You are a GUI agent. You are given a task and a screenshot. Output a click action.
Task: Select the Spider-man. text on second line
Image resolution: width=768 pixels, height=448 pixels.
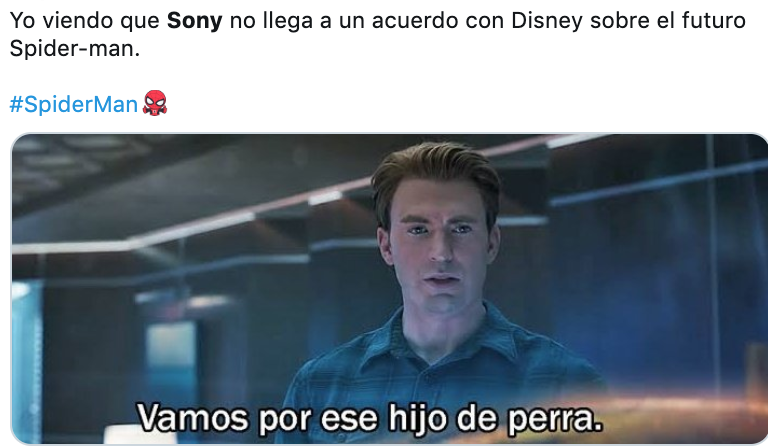point(74,49)
